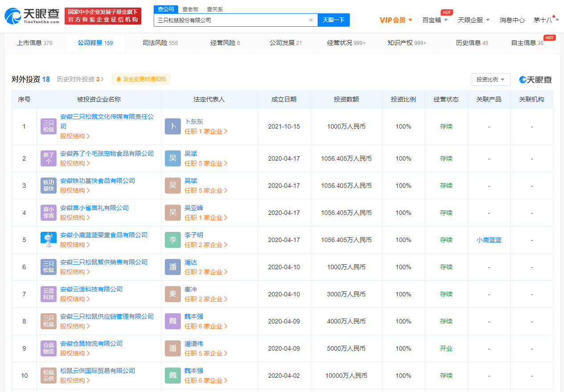This screenshot has width=564, height=392.
Task: Click the 养了个 company logo tile
Action: pos(49,158)
